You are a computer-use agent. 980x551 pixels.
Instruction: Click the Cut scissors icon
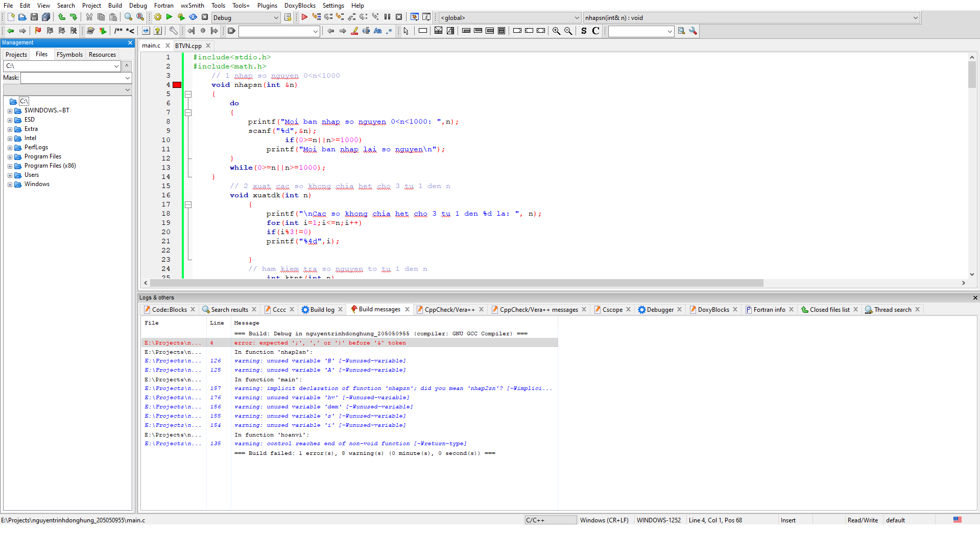(89, 17)
